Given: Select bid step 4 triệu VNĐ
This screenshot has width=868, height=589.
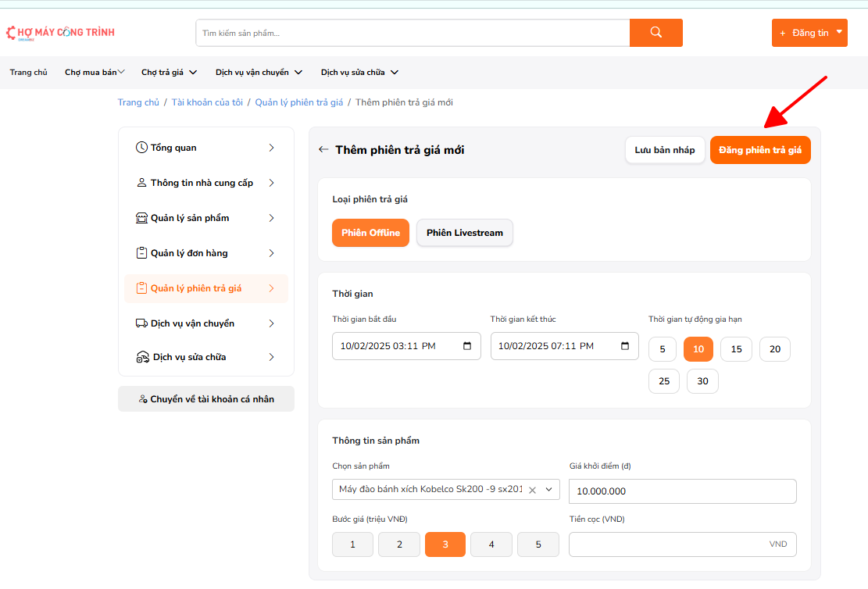Looking at the screenshot, I should (x=491, y=544).
